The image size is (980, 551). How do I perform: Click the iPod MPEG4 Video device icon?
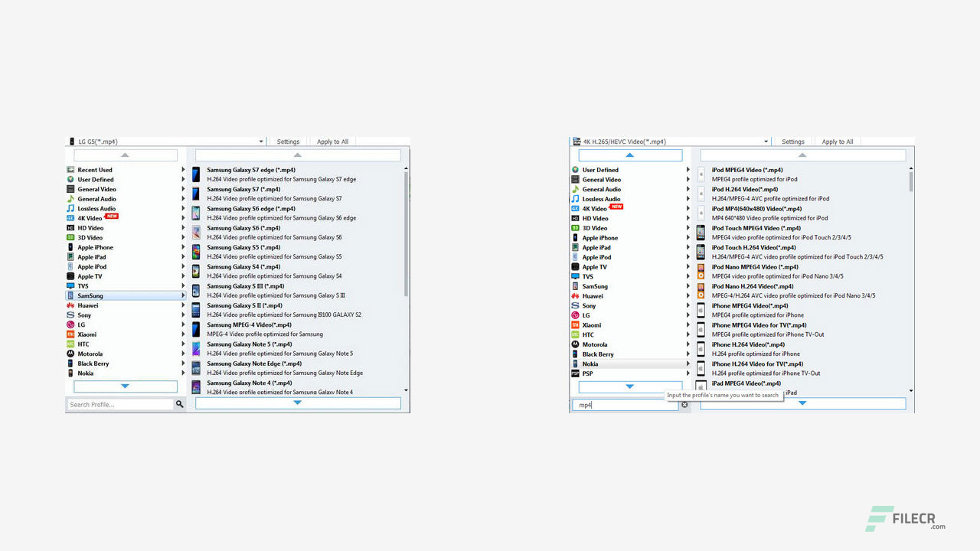click(x=701, y=174)
